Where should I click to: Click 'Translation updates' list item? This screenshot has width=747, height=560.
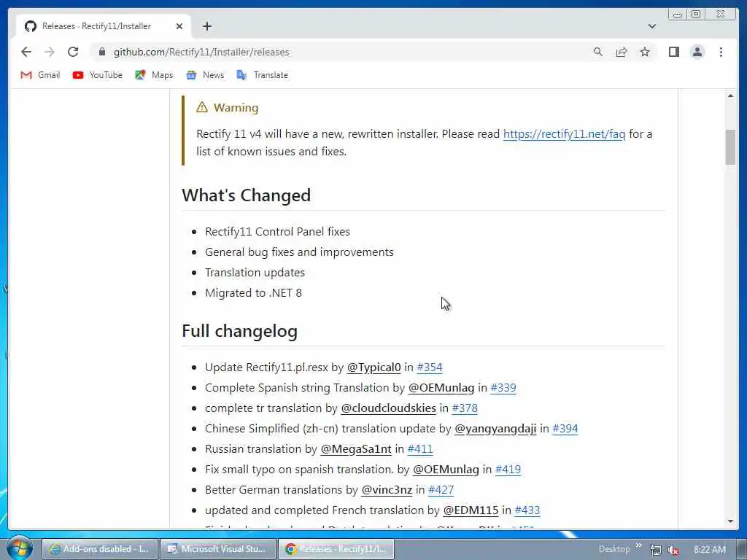[x=255, y=273]
